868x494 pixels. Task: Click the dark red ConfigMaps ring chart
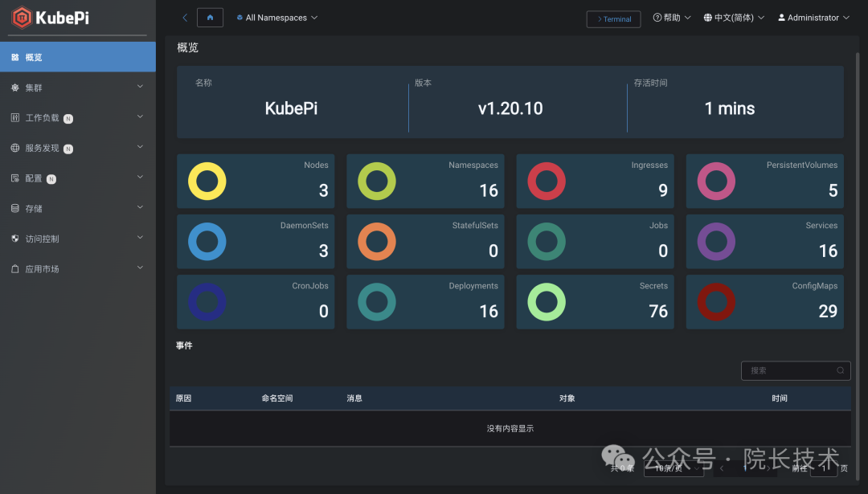(716, 302)
